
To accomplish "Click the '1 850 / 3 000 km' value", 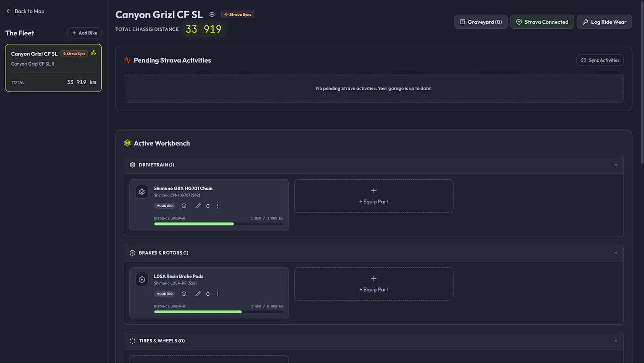I will pyautogui.click(x=267, y=218).
